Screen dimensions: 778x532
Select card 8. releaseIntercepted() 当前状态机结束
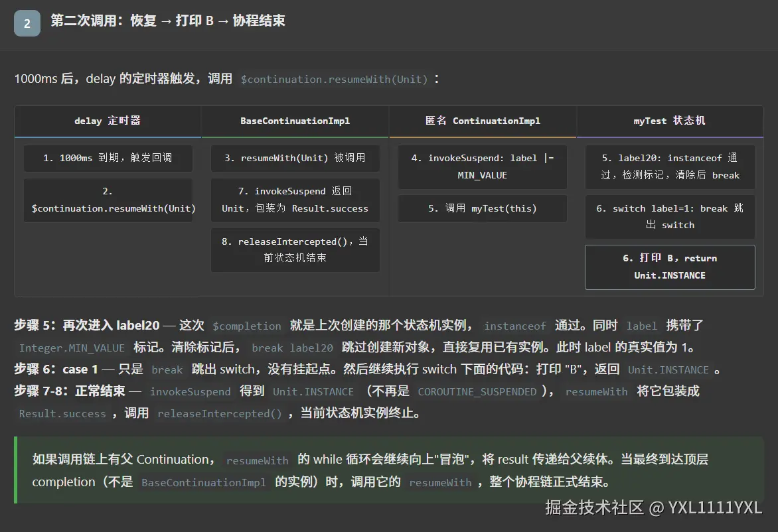click(x=295, y=250)
